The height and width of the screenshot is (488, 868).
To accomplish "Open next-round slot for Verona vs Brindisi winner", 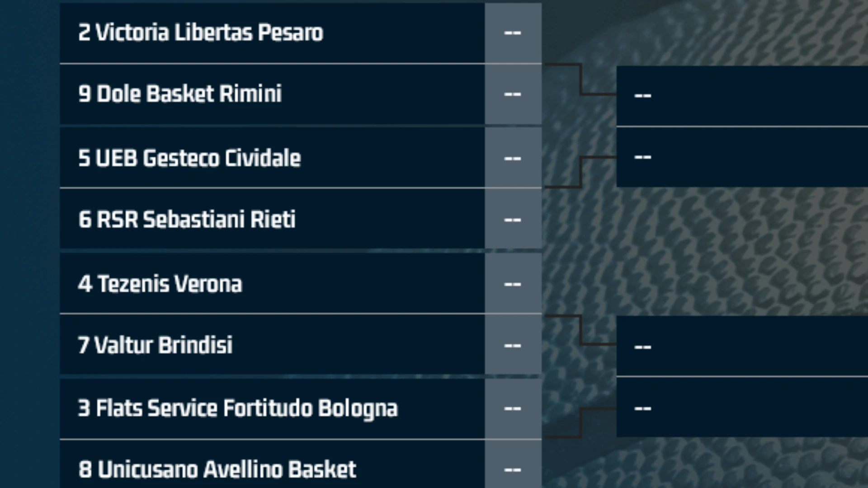I will click(742, 346).
